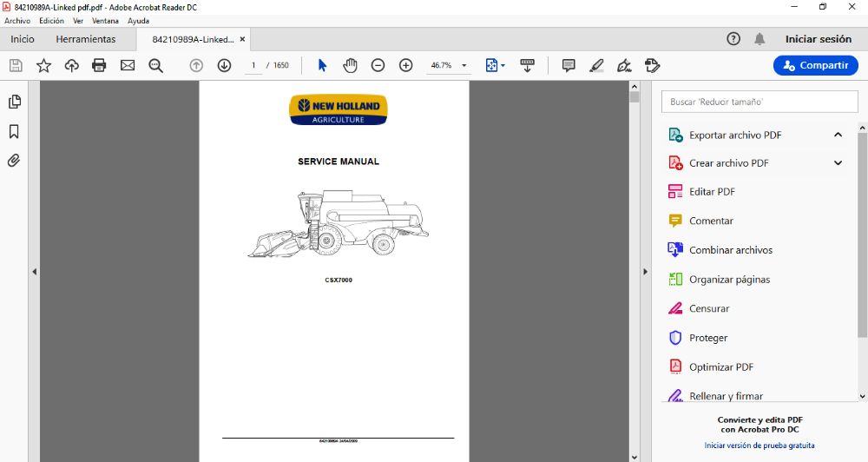The width and height of the screenshot is (868, 462).
Task: Open the Crear archivo PDF tool
Action: (x=728, y=163)
